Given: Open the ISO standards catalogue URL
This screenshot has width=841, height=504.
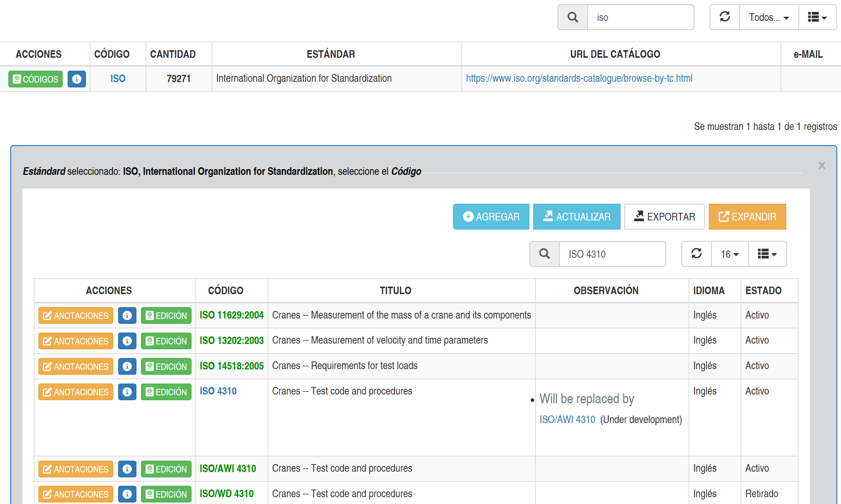Looking at the screenshot, I should click(x=579, y=78).
